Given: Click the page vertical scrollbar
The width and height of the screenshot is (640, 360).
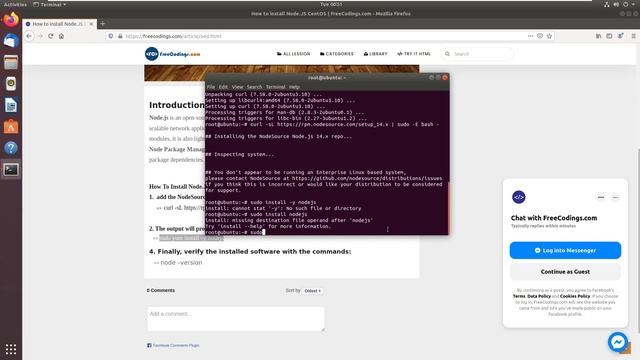Looking at the screenshot, I should pos(638,241).
